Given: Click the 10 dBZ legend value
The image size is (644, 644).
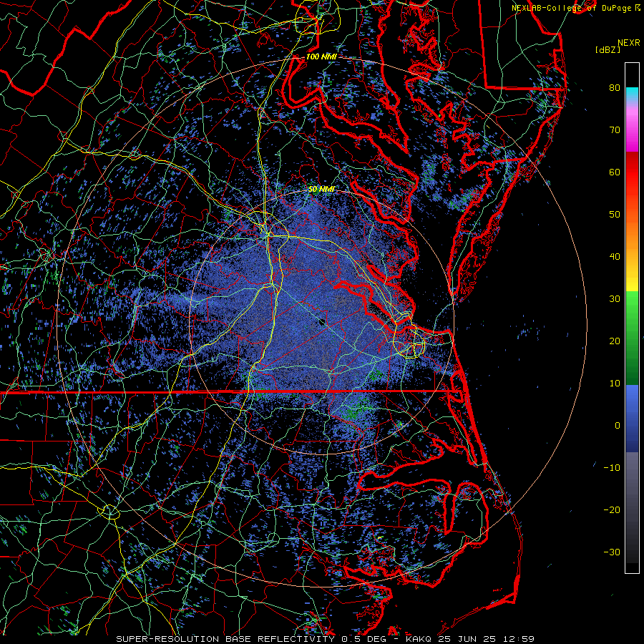Looking at the screenshot, I should (615, 384).
